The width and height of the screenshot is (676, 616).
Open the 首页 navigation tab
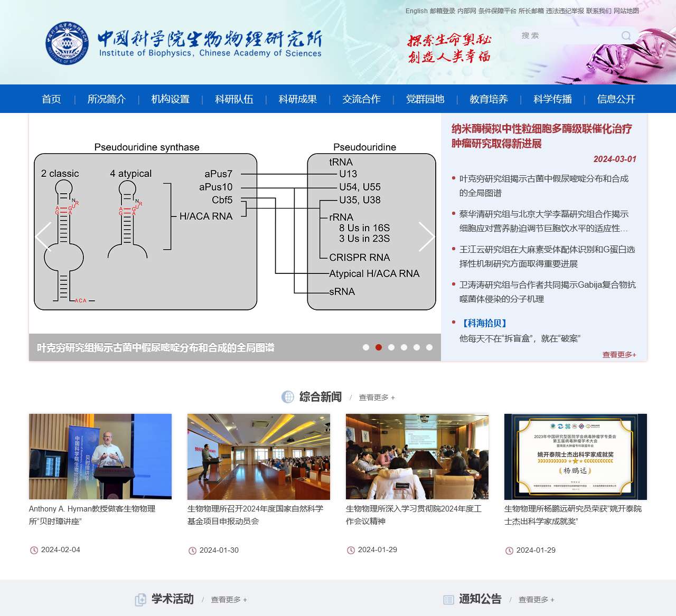coord(51,99)
